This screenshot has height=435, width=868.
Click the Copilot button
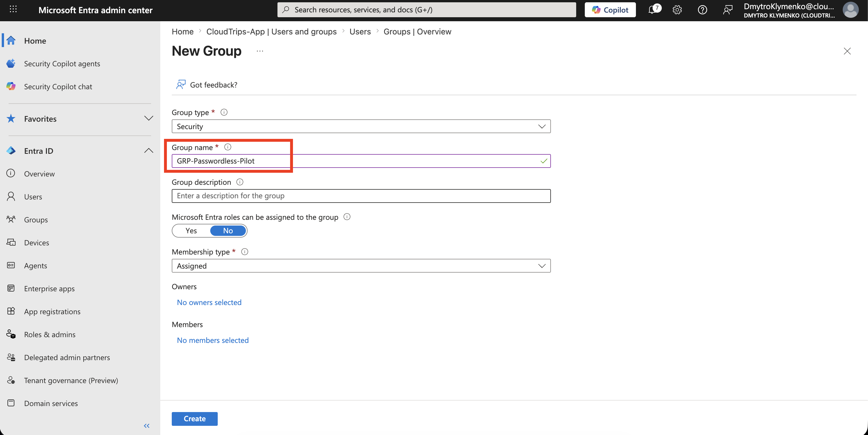click(610, 10)
